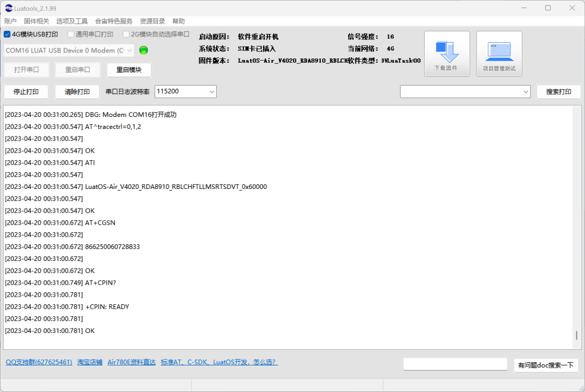Screen dimensions: 585x392
Task: Open the QQ支持群 link
Action: pos(38,362)
